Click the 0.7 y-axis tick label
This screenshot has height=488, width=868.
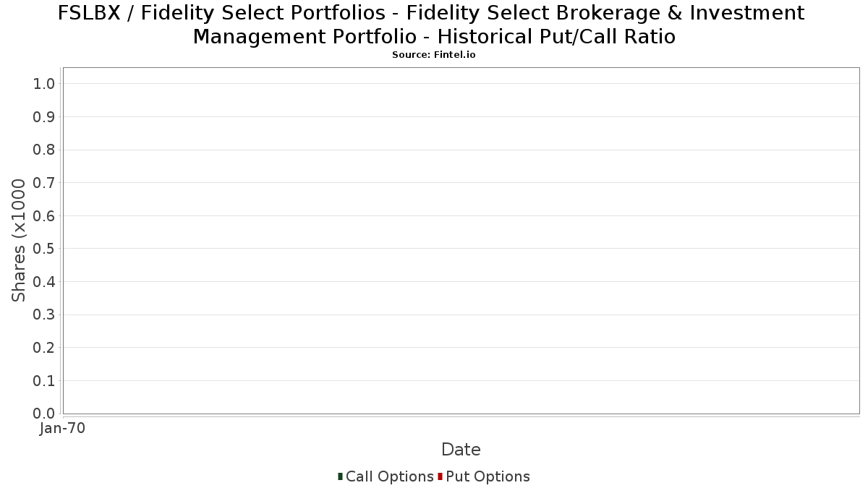click(44, 183)
